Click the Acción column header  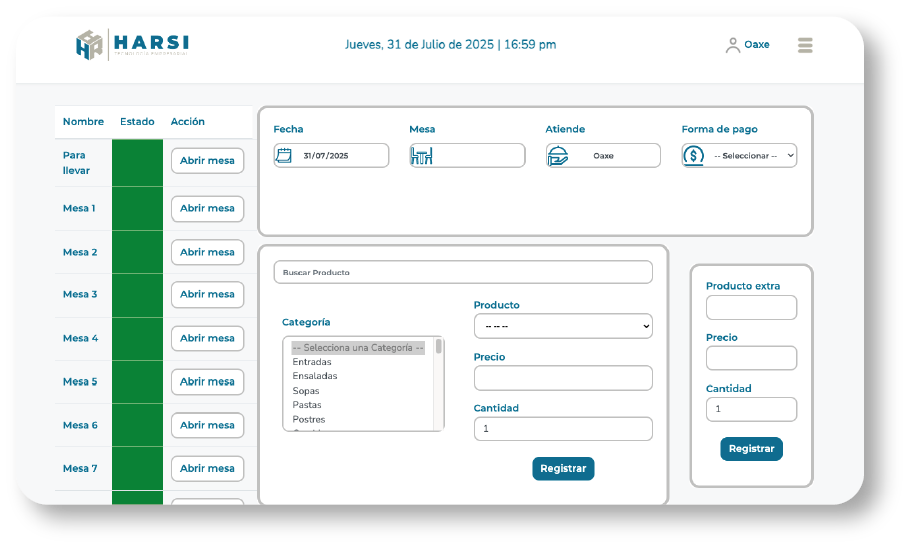(x=188, y=122)
